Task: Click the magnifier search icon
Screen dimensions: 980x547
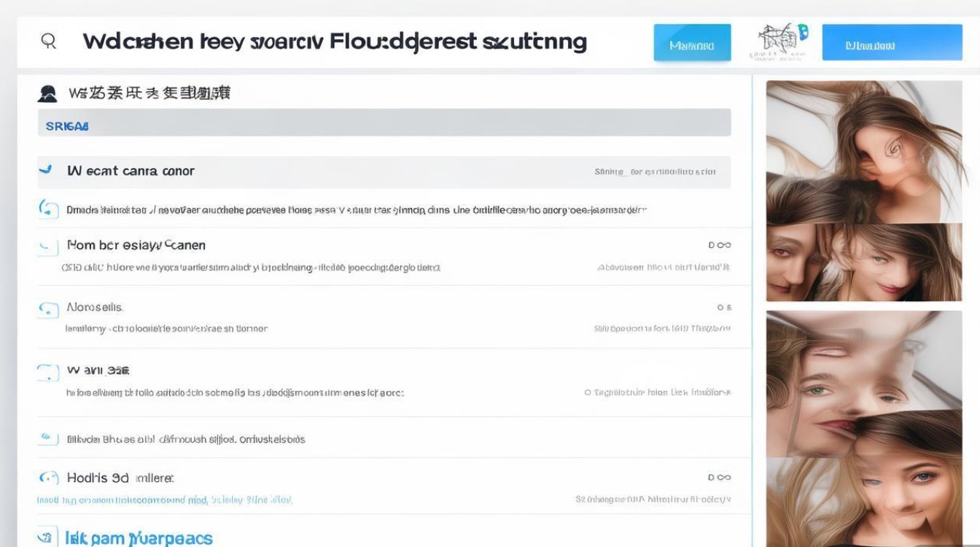Action: click(49, 41)
